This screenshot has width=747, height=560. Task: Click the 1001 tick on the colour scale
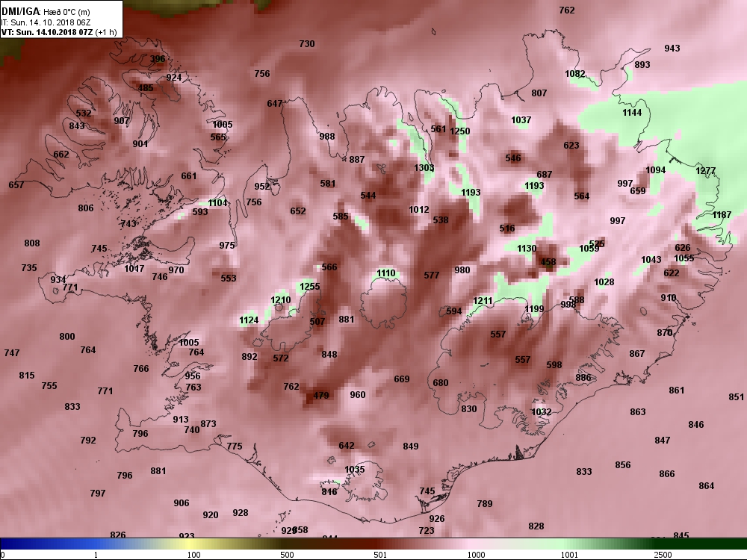coord(569,555)
